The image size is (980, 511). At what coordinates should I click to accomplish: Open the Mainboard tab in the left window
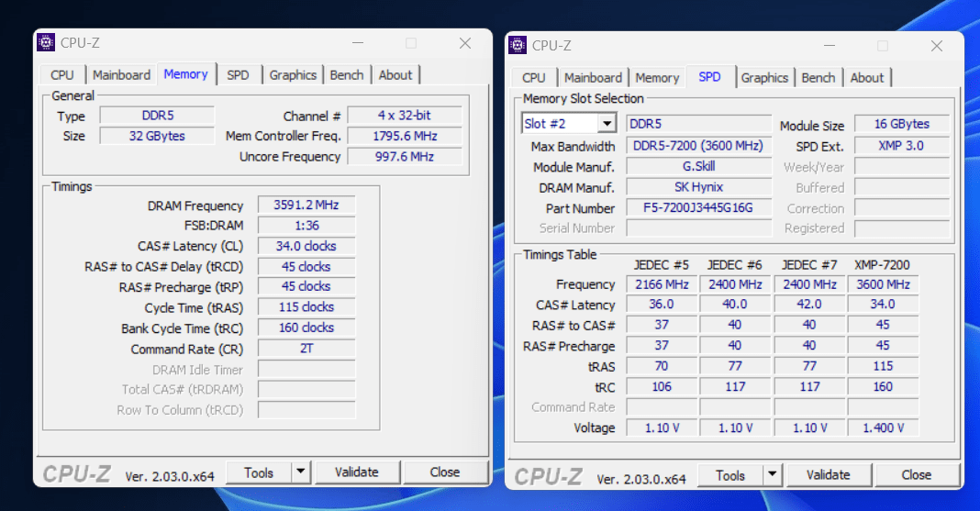[121, 75]
